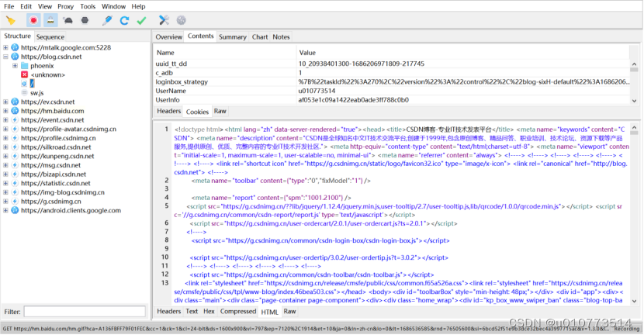Viewport: 644px width, 335px height.
Task: Validate the response using the green checkmark icon
Action: (142, 20)
